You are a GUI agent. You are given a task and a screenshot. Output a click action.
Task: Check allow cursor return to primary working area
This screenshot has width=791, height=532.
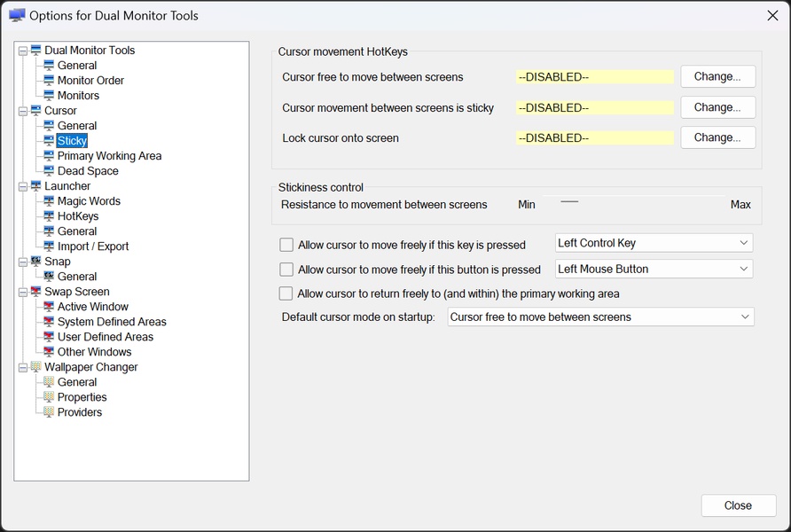click(x=286, y=293)
